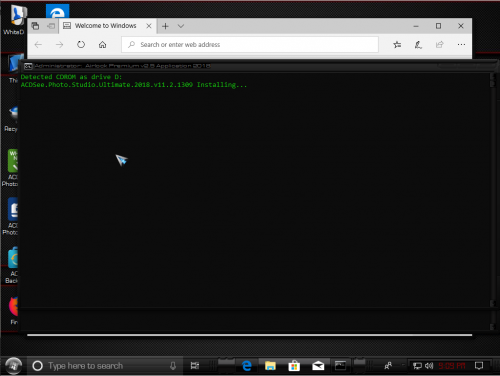500x376 pixels.
Task: Open the Action Center notification icon
Action: click(x=479, y=366)
